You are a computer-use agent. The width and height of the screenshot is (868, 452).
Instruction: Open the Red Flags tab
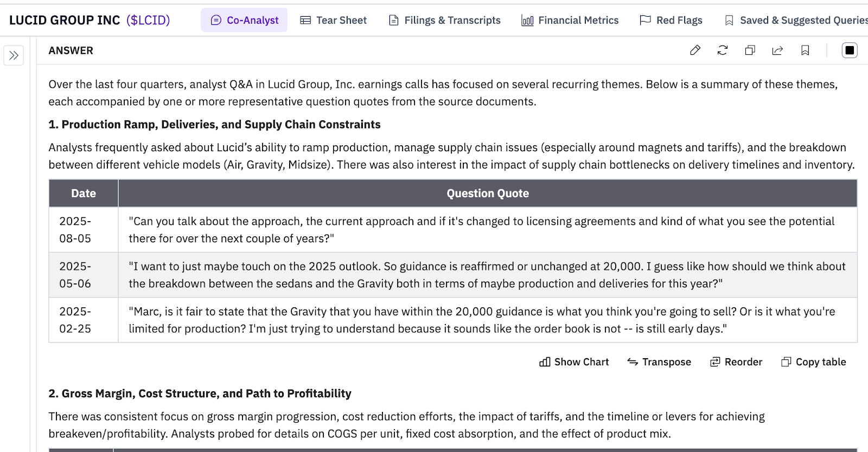coord(671,20)
